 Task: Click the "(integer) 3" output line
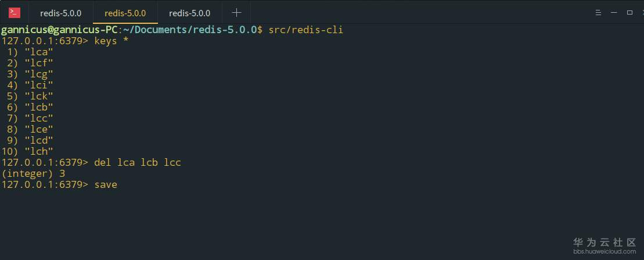coord(33,173)
